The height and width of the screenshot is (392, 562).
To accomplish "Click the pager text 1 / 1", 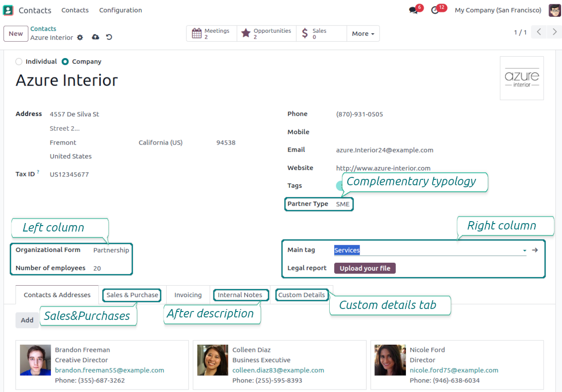I will click(x=520, y=32).
